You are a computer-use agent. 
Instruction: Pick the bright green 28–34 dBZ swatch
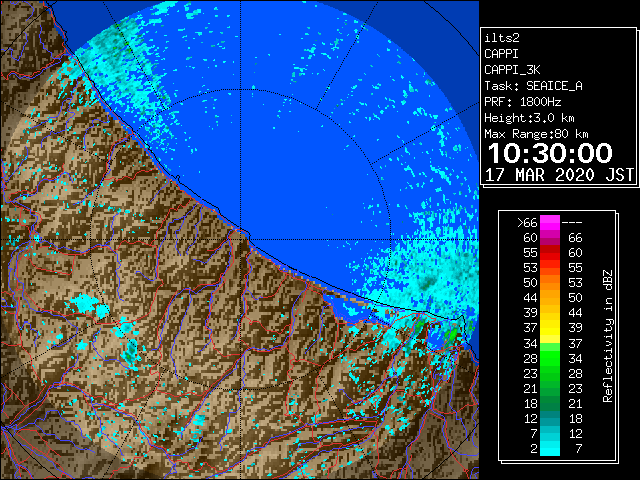coord(550,358)
